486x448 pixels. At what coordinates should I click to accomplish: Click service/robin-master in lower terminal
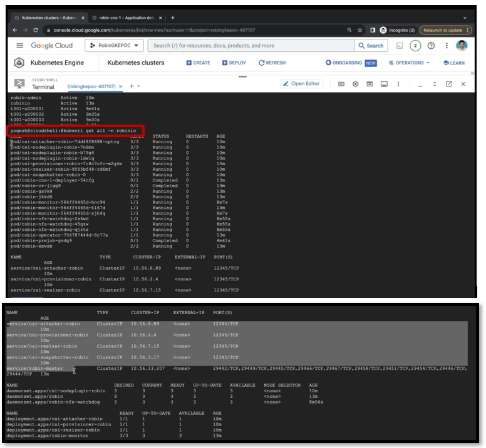pos(34,369)
